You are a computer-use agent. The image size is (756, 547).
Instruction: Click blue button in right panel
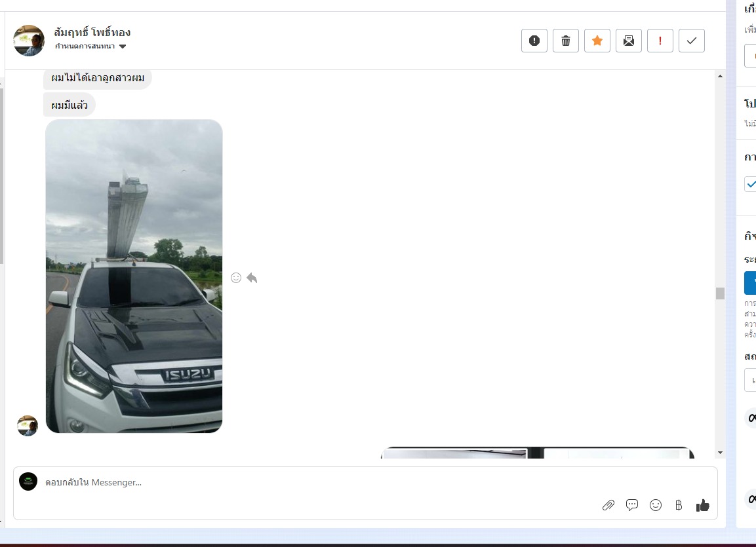pyautogui.click(x=750, y=282)
